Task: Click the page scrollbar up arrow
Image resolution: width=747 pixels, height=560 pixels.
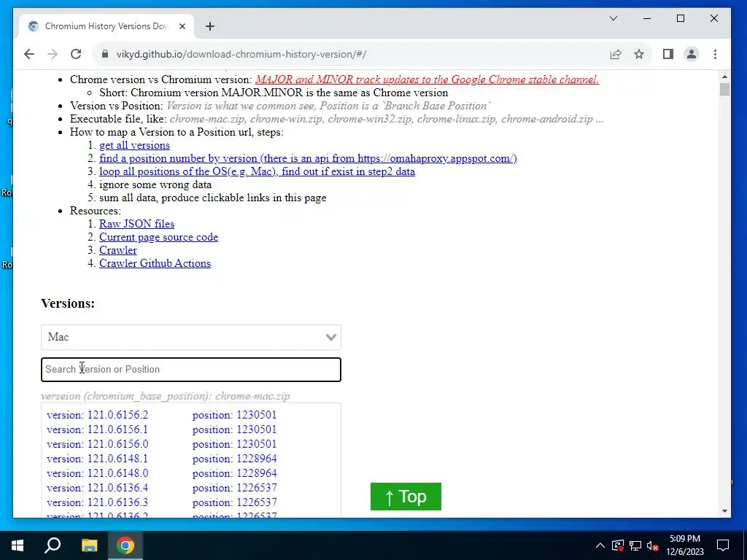Action: (724, 76)
